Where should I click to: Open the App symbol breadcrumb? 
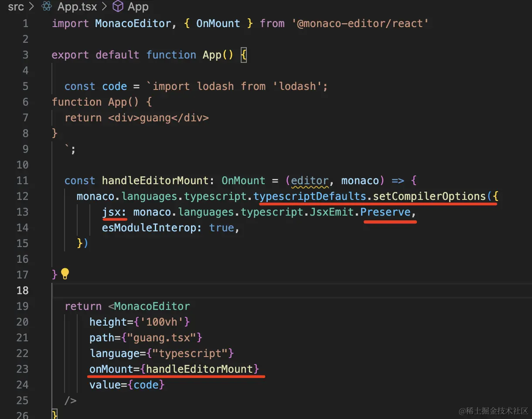click(138, 7)
